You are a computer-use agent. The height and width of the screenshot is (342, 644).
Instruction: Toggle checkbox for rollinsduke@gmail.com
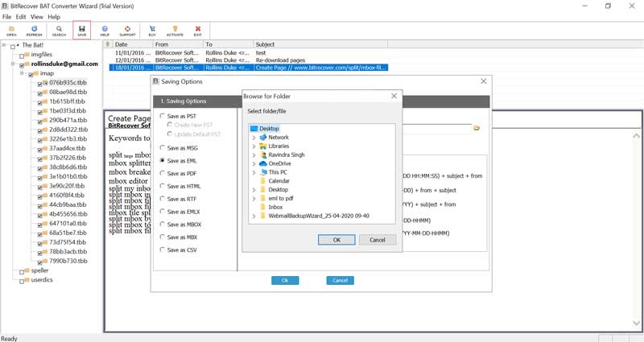(x=22, y=65)
